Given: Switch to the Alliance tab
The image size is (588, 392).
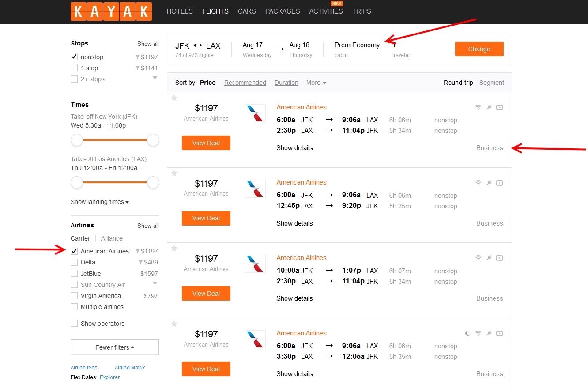Looking at the screenshot, I should click(x=112, y=238).
